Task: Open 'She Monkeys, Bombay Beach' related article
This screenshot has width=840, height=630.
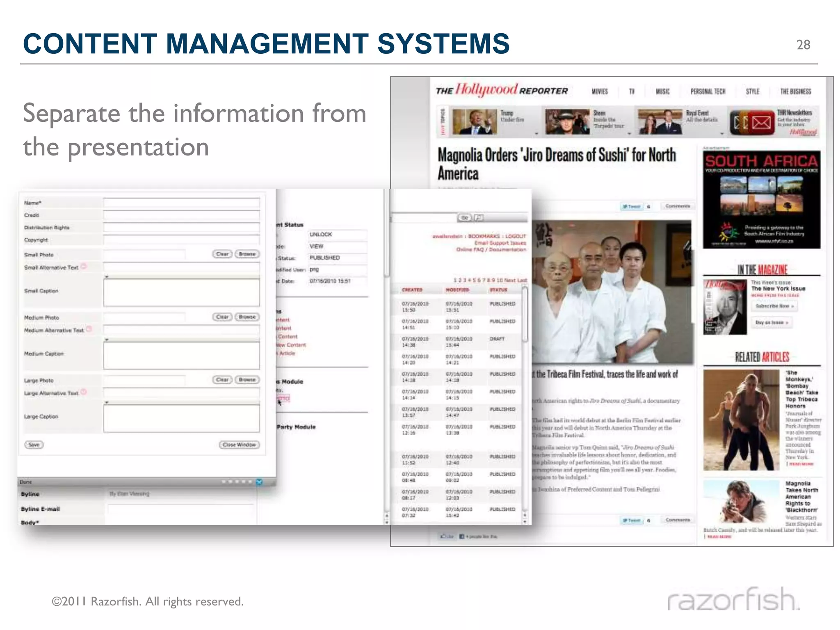Action: pos(802,389)
